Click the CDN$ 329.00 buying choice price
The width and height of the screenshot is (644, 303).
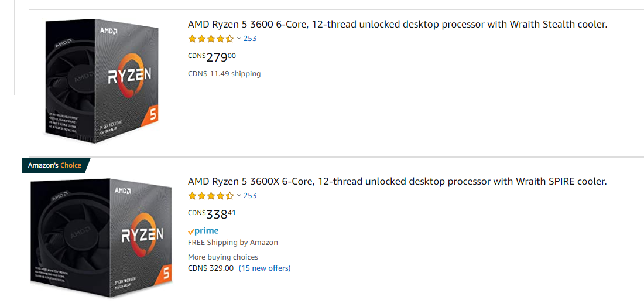tap(211, 268)
